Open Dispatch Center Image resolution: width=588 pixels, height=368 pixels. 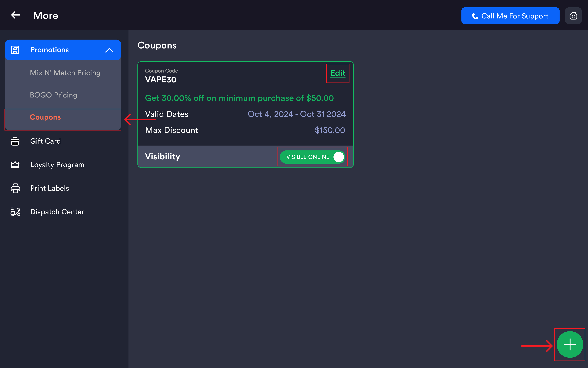click(x=57, y=212)
